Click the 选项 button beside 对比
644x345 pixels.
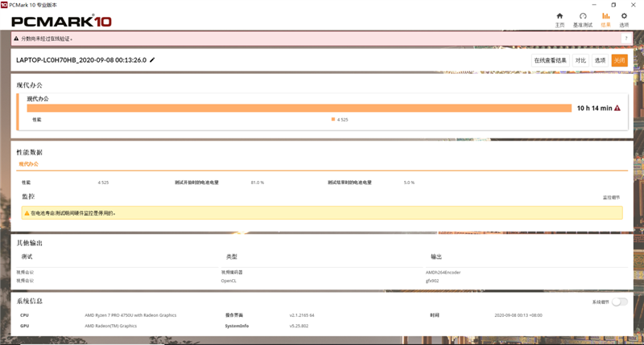(x=600, y=60)
